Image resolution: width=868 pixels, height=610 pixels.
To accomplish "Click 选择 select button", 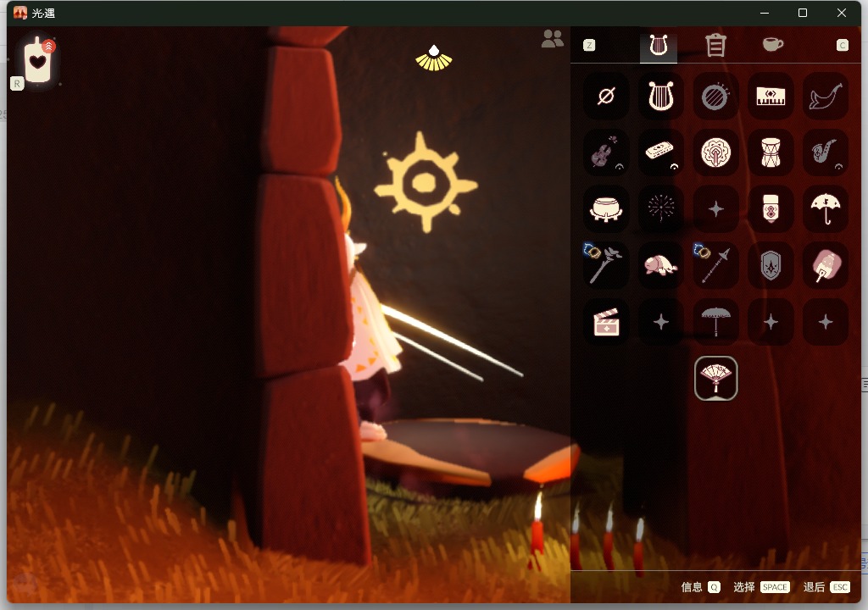I will pos(744,587).
